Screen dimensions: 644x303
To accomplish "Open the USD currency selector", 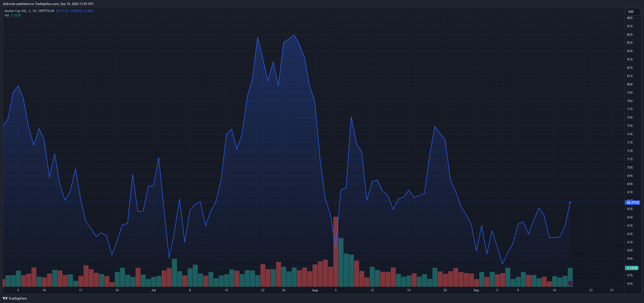I will click(x=633, y=11).
